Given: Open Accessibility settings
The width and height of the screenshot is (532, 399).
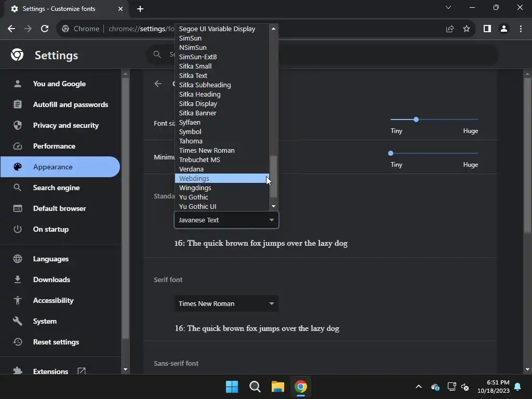Looking at the screenshot, I should tap(60, 300).
